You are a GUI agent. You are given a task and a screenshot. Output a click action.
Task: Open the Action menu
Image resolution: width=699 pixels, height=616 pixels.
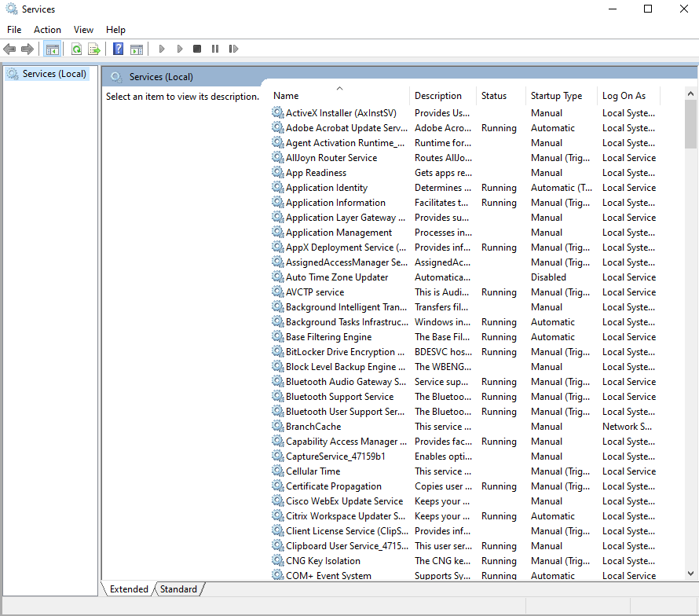tap(47, 29)
